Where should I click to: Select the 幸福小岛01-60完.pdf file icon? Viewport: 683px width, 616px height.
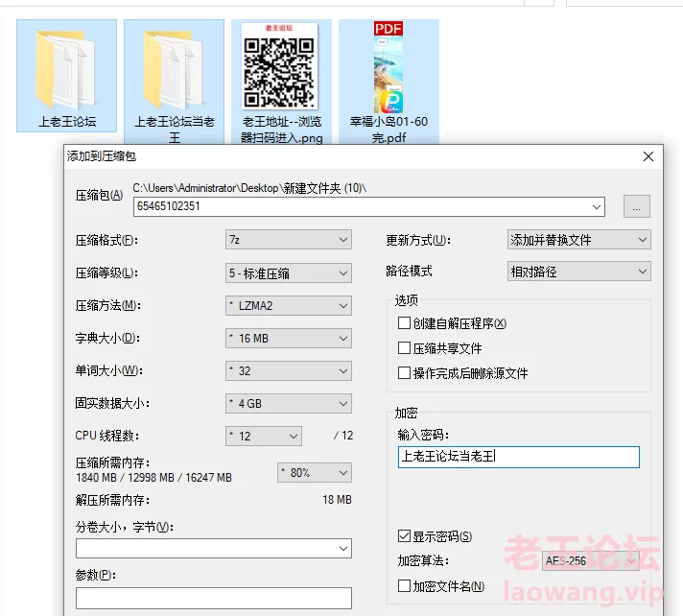(x=389, y=67)
